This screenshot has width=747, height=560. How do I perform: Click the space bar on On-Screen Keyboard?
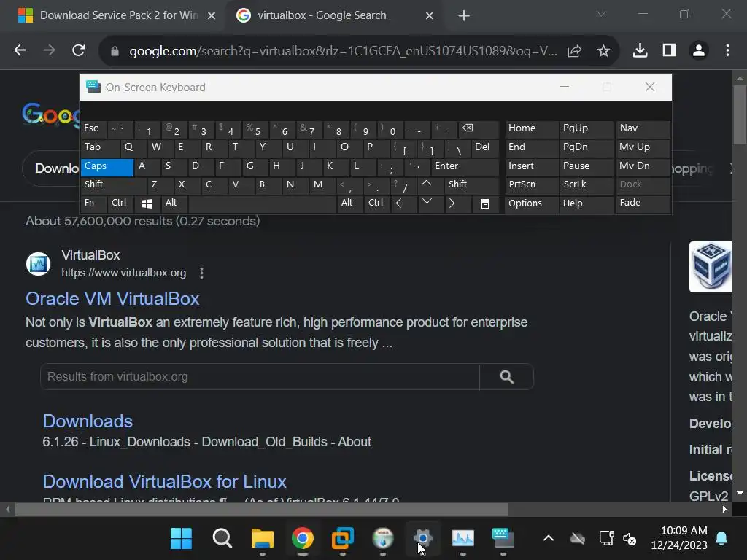click(x=263, y=203)
